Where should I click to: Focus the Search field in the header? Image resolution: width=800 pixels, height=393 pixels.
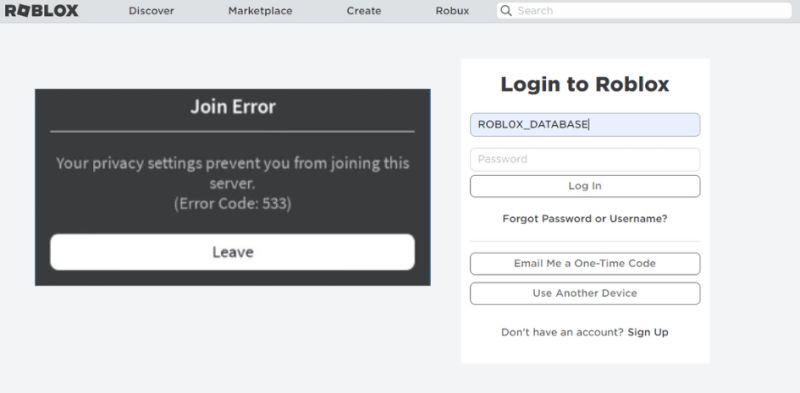pos(644,11)
